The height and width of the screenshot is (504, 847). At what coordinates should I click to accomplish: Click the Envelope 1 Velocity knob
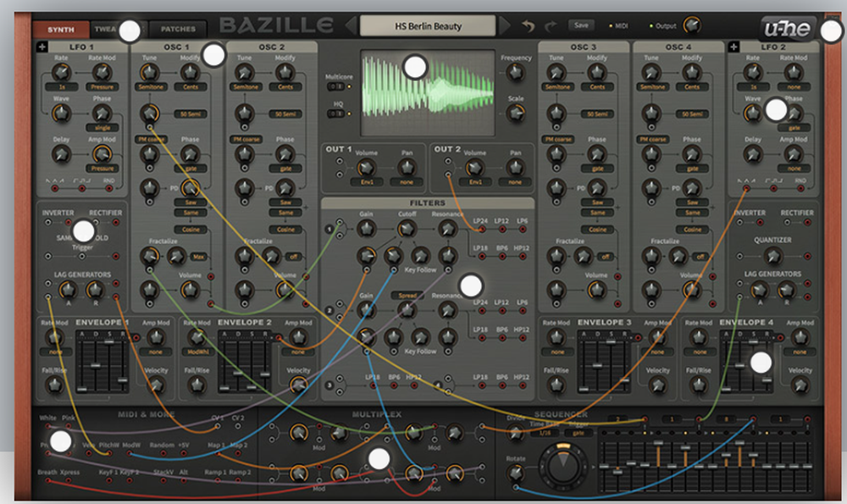156,385
